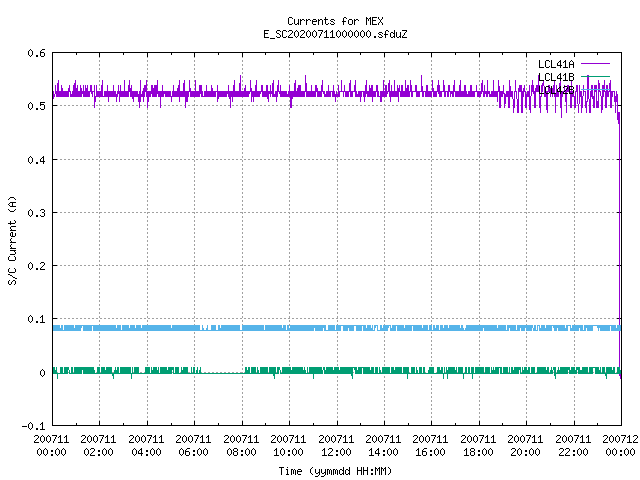This screenshot has height=480, width=640.
Task: Click the LCL41A legend label
Action: click(x=556, y=64)
